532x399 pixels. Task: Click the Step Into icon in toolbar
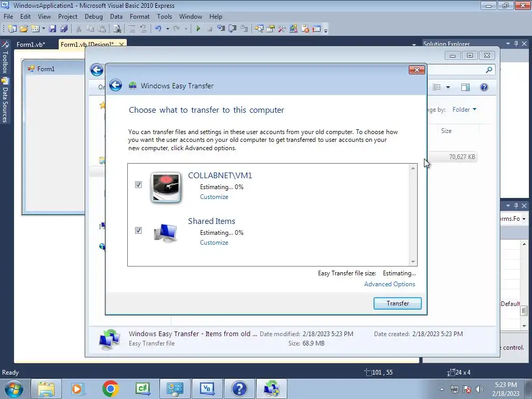[x=221, y=29]
